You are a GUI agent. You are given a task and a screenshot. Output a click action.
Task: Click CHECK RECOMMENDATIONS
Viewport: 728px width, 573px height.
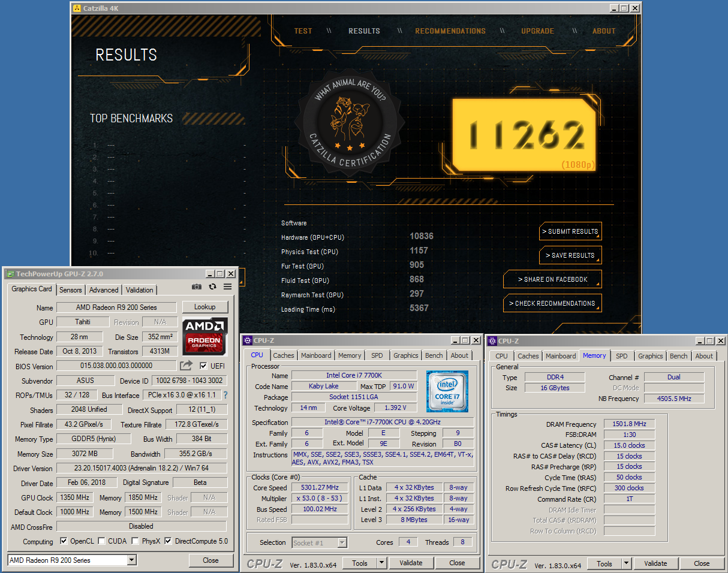(x=552, y=303)
